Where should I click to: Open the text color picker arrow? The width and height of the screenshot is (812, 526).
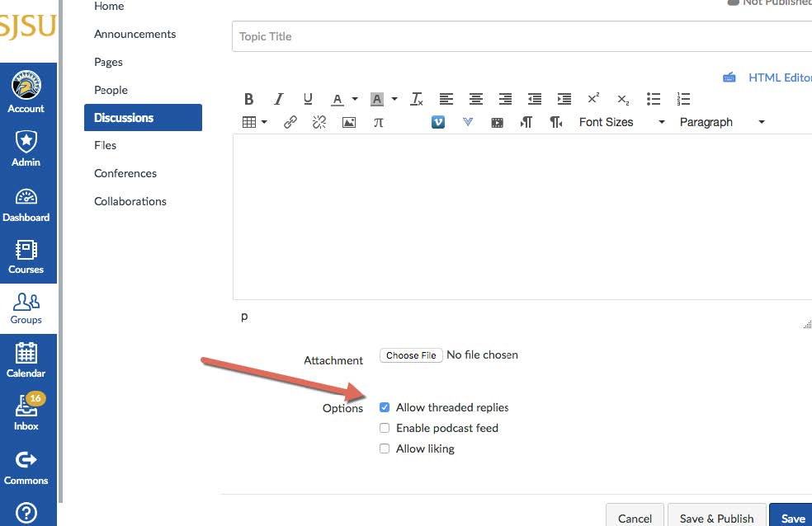tap(355, 99)
